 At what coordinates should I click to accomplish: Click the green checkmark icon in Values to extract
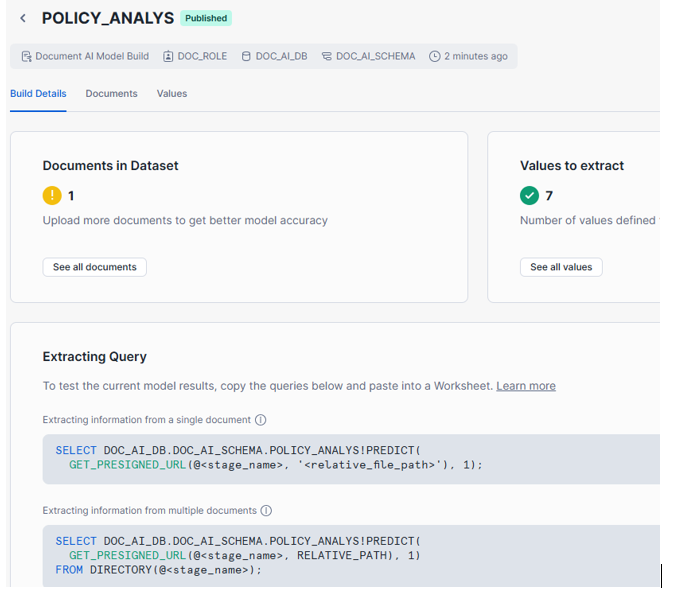coord(529,196)
